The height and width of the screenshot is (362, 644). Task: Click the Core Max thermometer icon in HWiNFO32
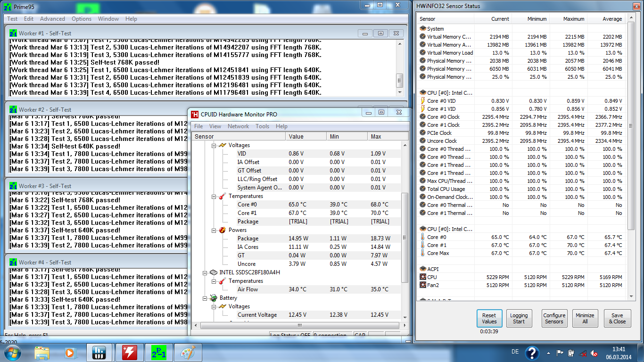click(423, 253)
